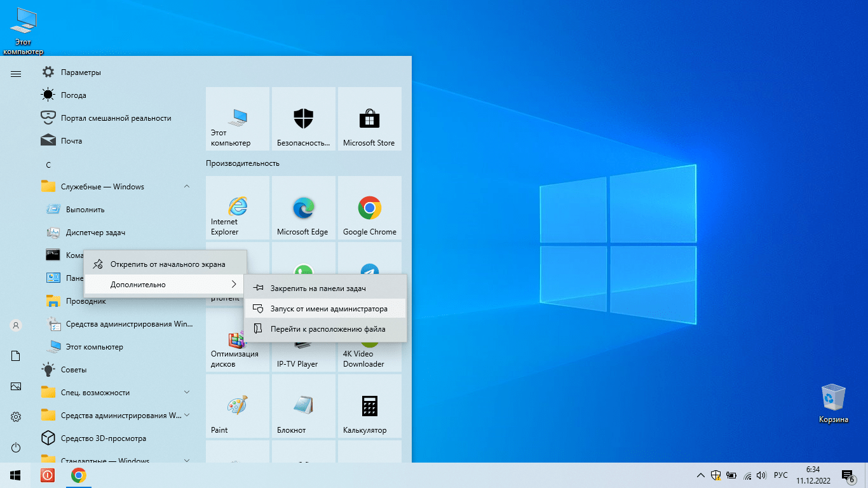Choose Закрепить на панели задач

(x=318, y=288)
